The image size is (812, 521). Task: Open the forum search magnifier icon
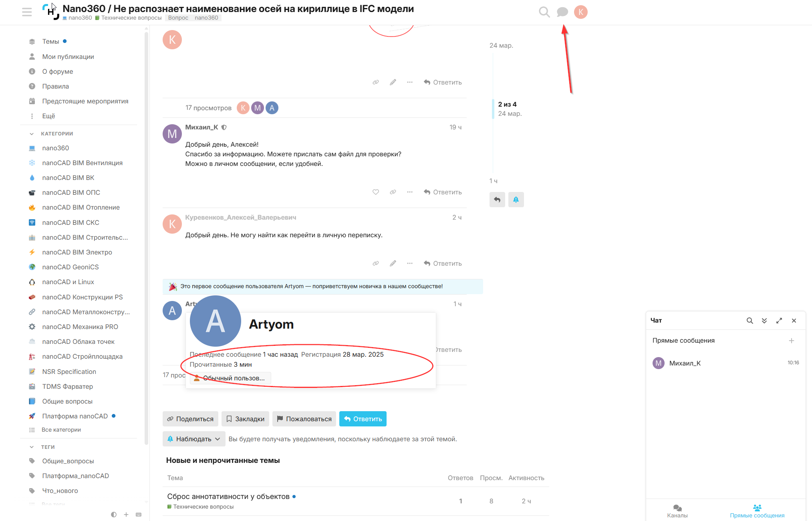[544, 12]
